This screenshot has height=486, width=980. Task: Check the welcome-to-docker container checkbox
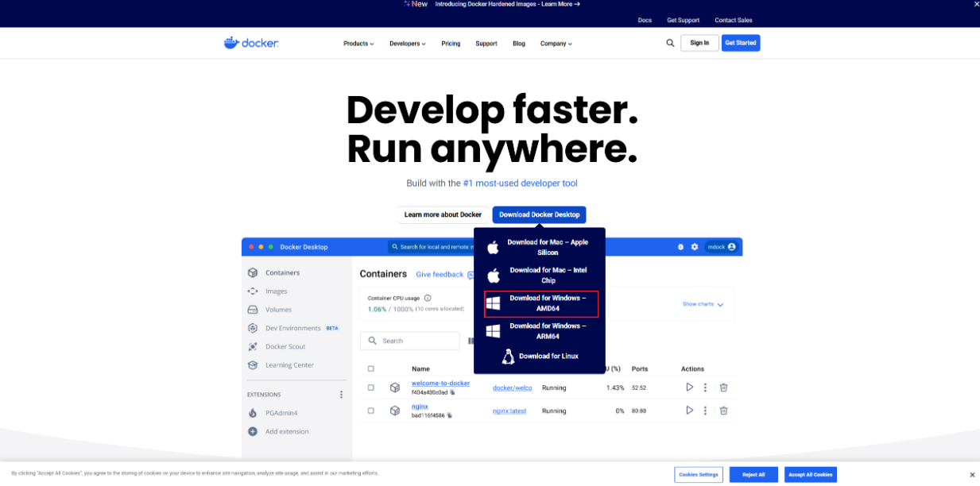370,388
